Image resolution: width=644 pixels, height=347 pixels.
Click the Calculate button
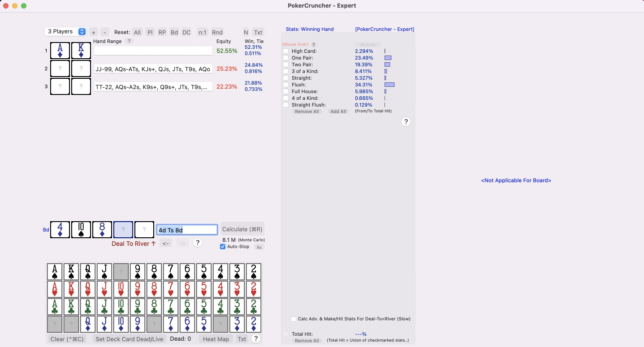click(x=242, y=229)
